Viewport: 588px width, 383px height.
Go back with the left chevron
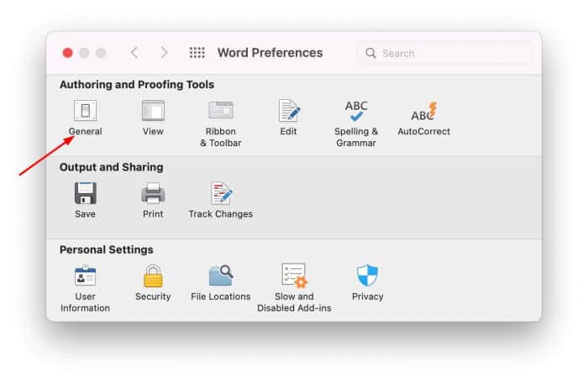[135, 53]
